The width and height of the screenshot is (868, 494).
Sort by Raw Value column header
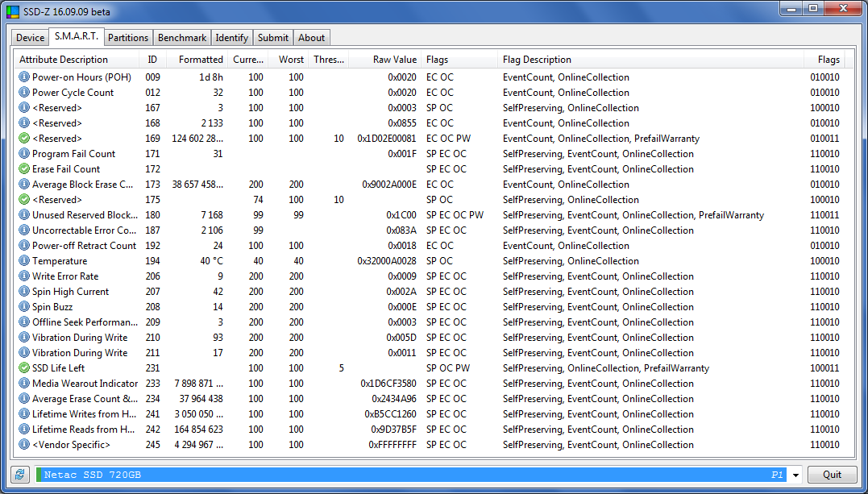394,60
